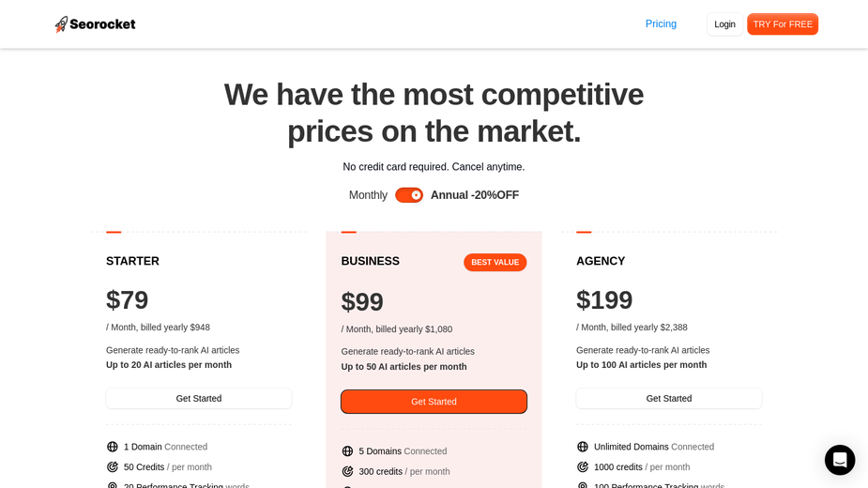Get Started with the Business plan
868x488 pixels.
[434, 402]
